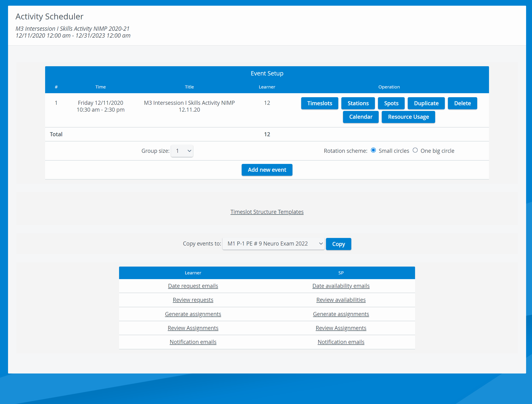Open SP Notification emails link
The width and height of the screenshot is (532, 404).
[x=341, y=342]
